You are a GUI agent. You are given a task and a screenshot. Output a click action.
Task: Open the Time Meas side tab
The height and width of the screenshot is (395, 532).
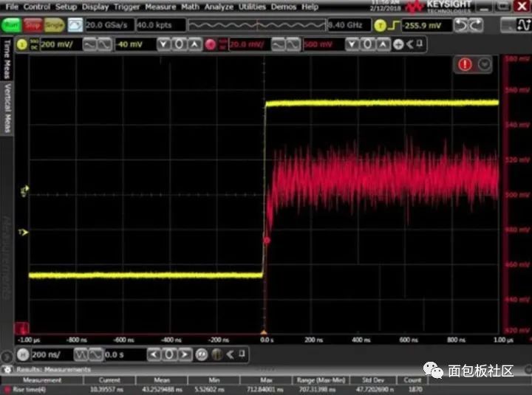point(7,58)
